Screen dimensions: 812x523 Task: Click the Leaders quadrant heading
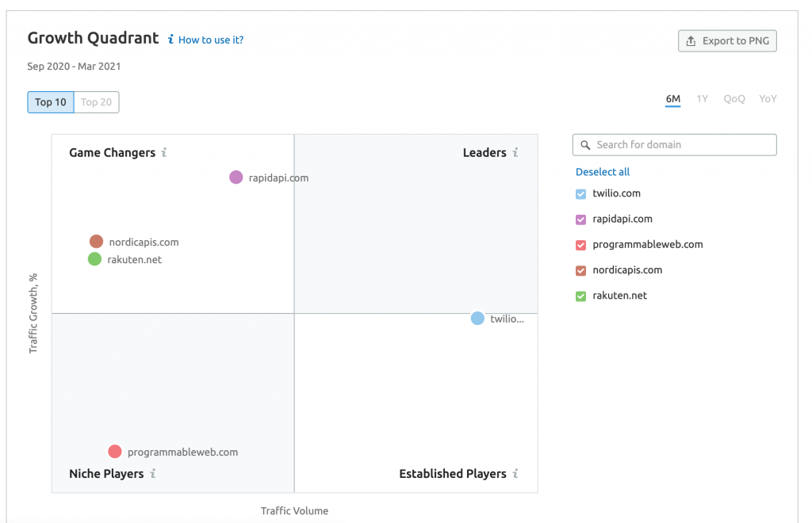click(485, 153)
